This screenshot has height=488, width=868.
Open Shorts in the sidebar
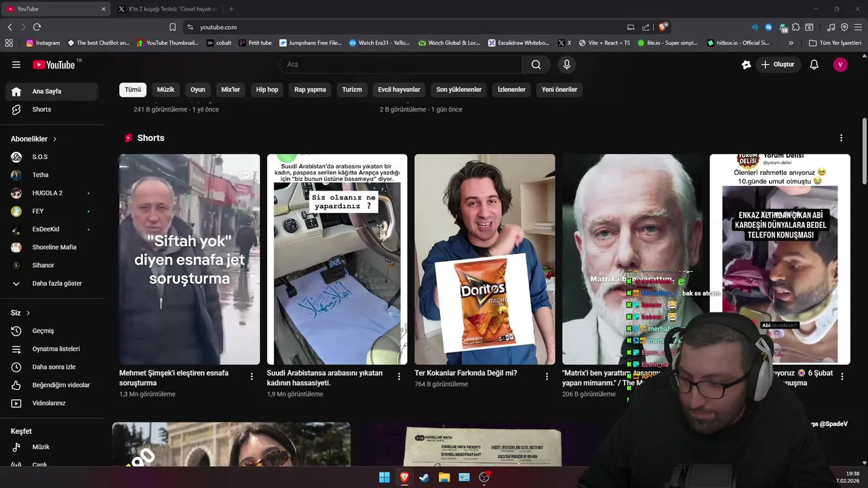tap(52, 109)
